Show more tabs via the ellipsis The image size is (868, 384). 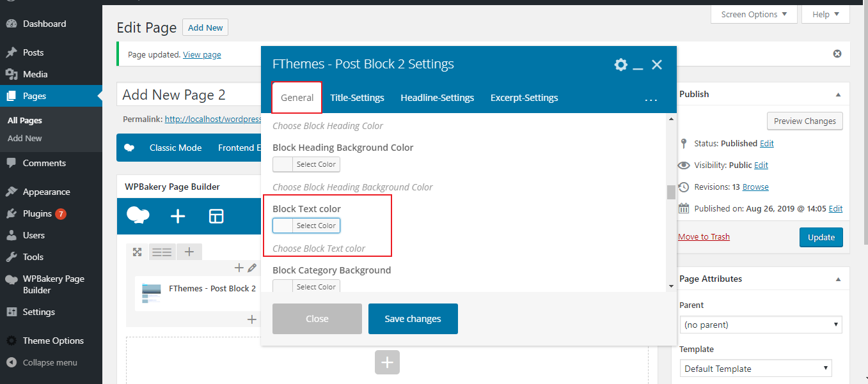[651, 99]
